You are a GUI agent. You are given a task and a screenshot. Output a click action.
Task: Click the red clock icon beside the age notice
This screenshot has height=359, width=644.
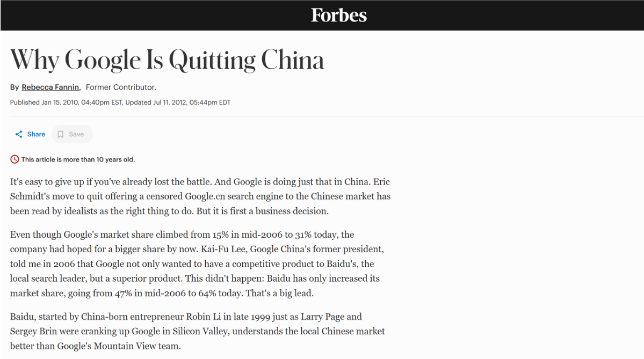point(14,159)
